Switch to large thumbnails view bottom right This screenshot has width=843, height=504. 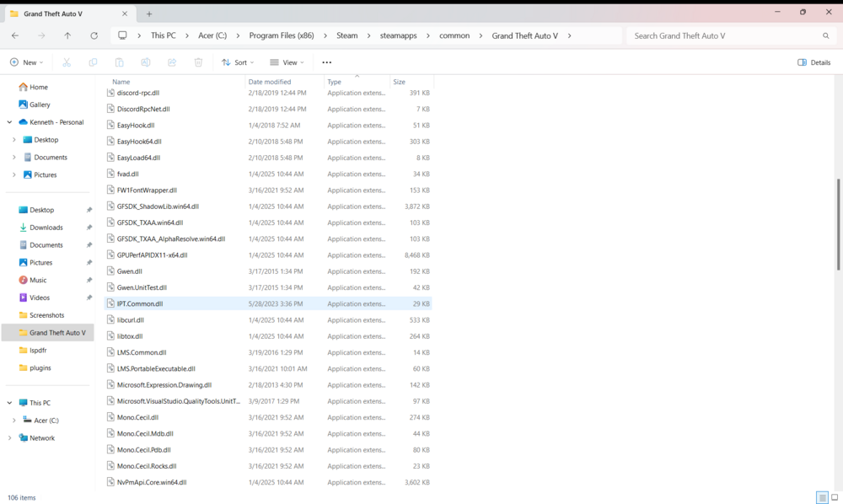pyautogui.click(x=833, y=498)
